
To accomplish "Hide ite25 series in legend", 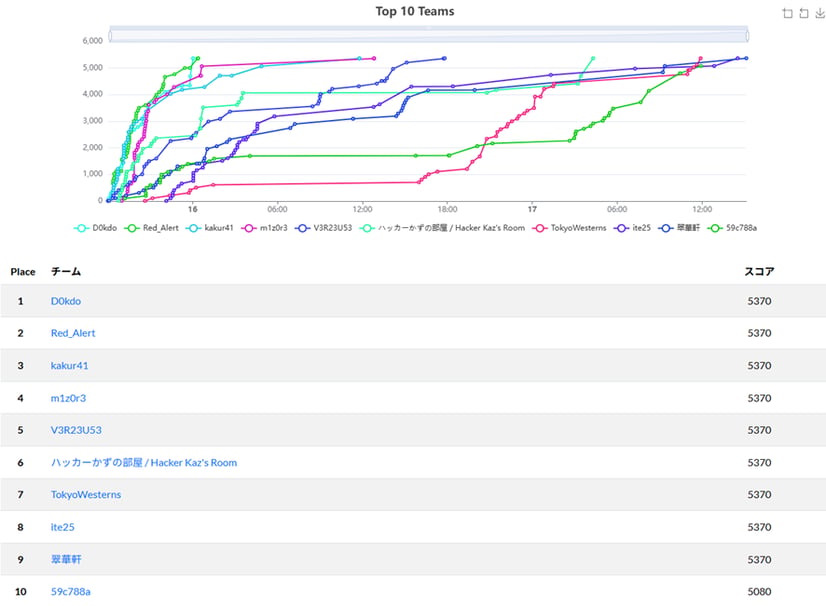I will (x=632, y=228).
